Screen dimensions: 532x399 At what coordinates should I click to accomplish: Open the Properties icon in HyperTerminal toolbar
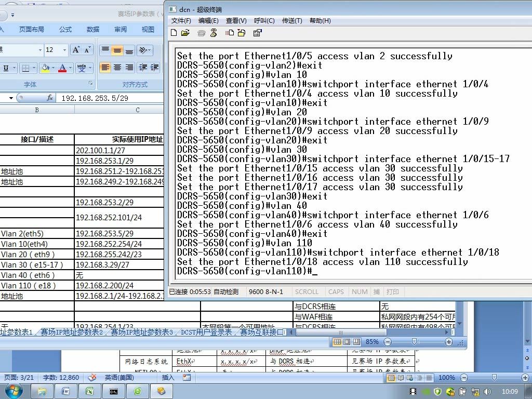(x=258, y=33)
